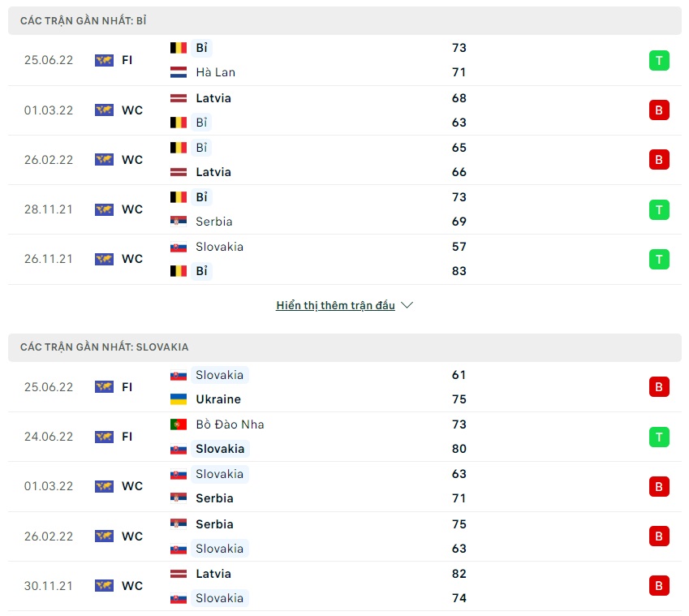
Task: Click the red B badge for Slovakia vs Ukraine
Action: click(x=659, y=387)
